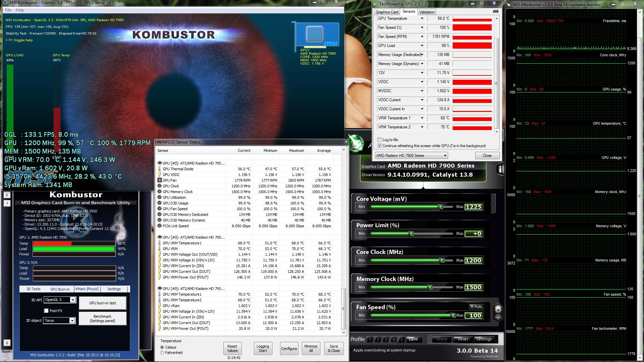
Task: Switch to GPU-Z Graphics Card tab
Action: [x=387, y=12]
